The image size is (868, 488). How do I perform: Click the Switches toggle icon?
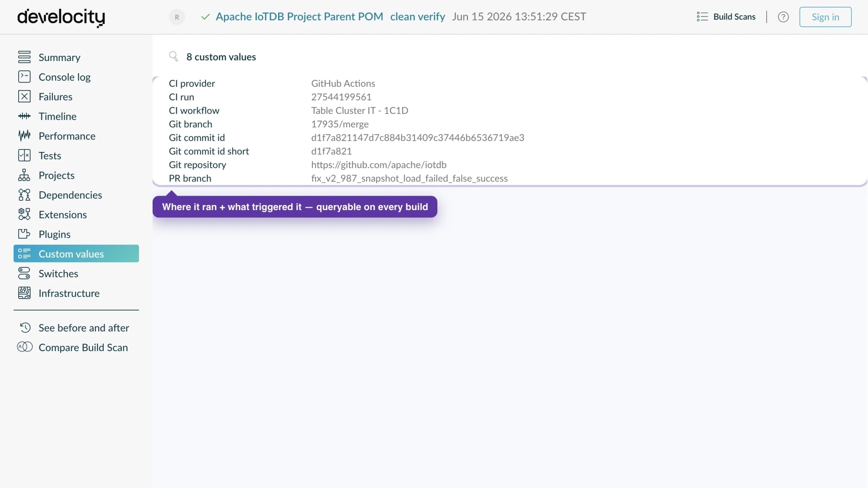[24, 273]
